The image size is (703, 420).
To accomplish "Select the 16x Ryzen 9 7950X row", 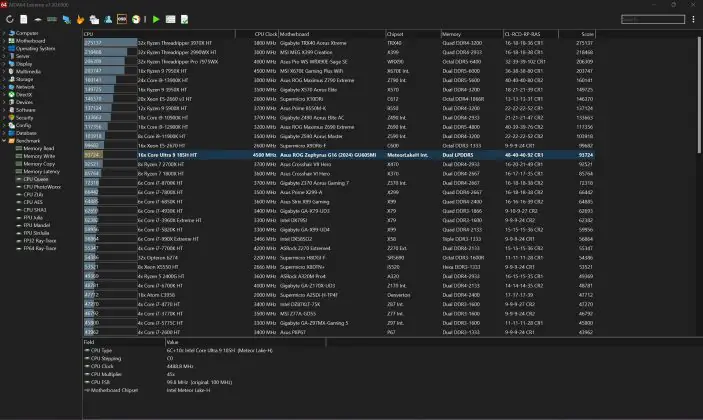I will [339, 71].
